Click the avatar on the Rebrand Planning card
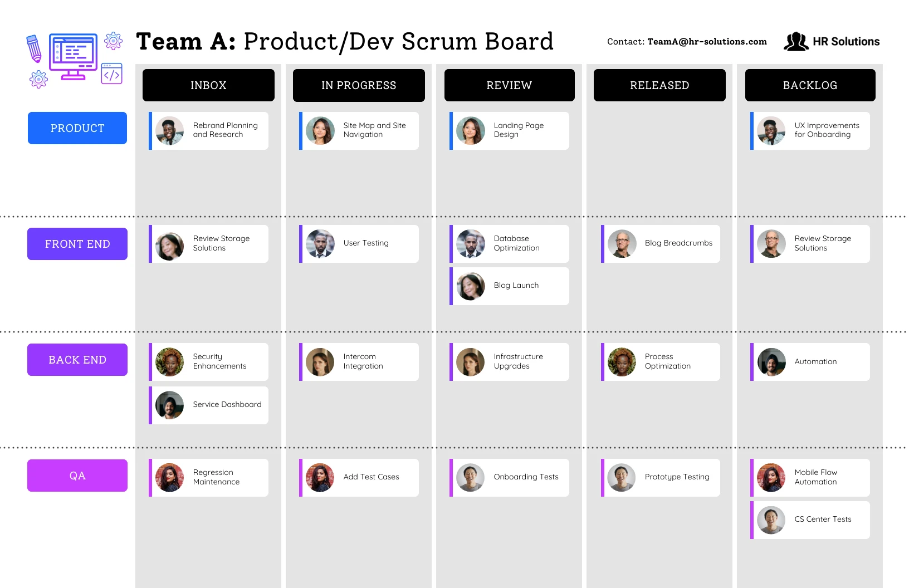This screenshot has width=909, height=588. point(169,130)
